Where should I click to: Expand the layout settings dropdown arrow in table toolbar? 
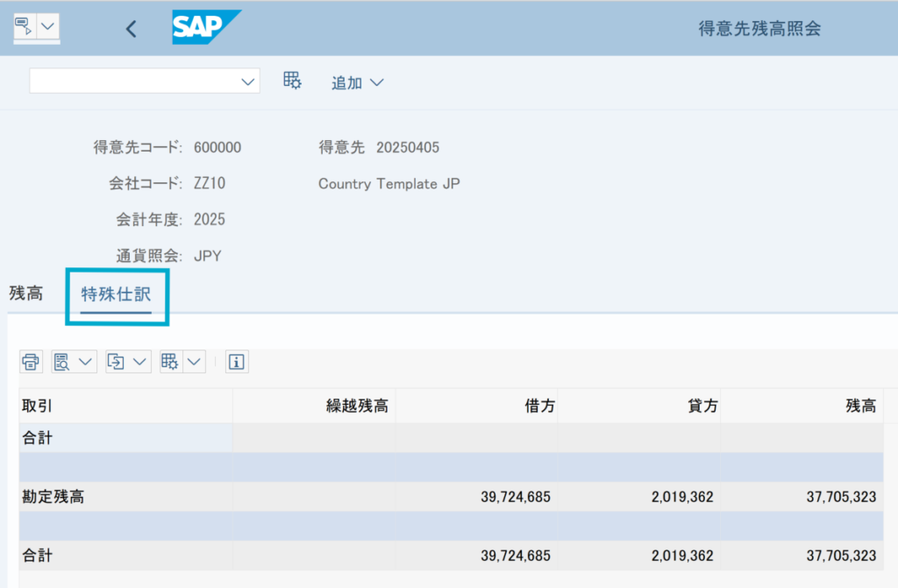pos(195,362)
